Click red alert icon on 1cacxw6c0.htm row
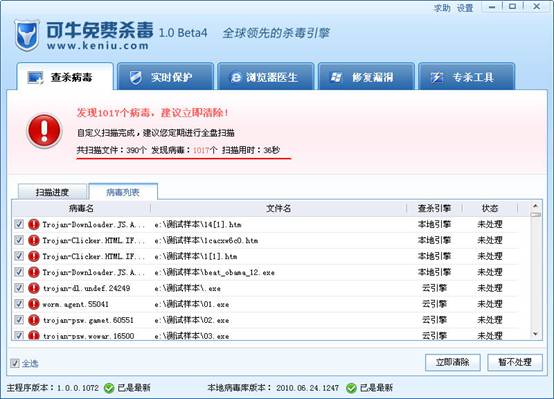Image resolution: width=554 pixels, height=399 pixels. click(x=34, y=240)
